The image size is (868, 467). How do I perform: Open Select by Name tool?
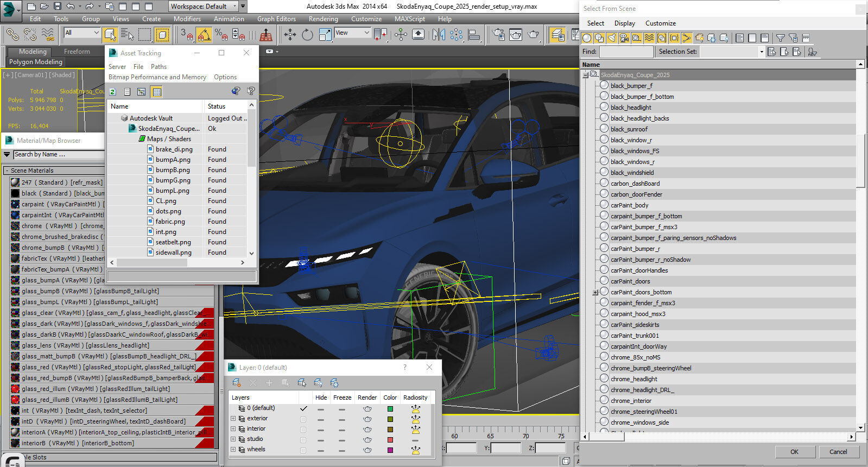click(x=127, y=35)
